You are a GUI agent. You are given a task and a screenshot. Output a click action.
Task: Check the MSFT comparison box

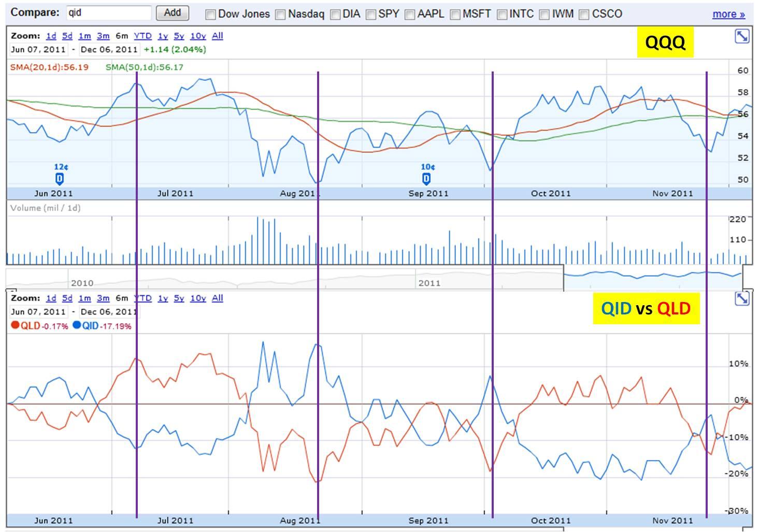click(455, 15)
